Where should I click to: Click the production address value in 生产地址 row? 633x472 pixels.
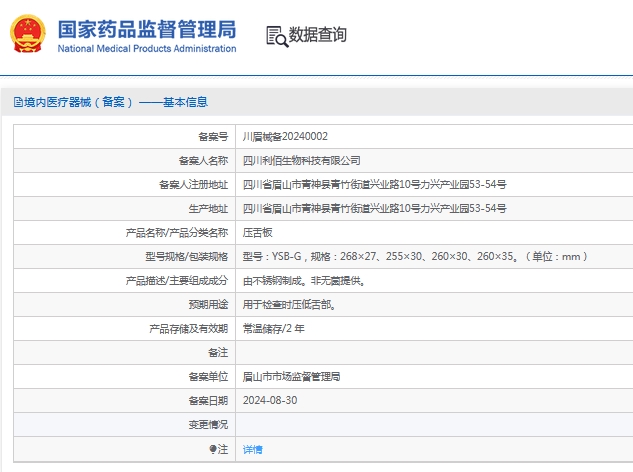[x=374, y=208]
